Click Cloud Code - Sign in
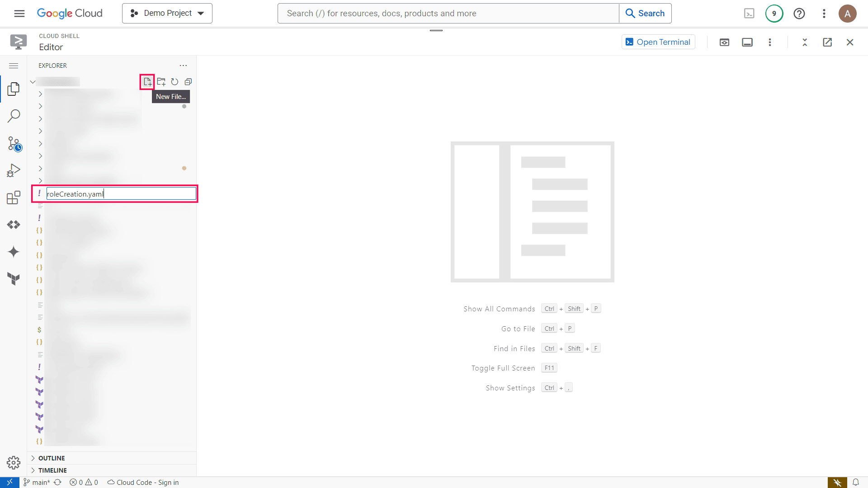This screenshot has width=868, height=488. pos(143,482)
